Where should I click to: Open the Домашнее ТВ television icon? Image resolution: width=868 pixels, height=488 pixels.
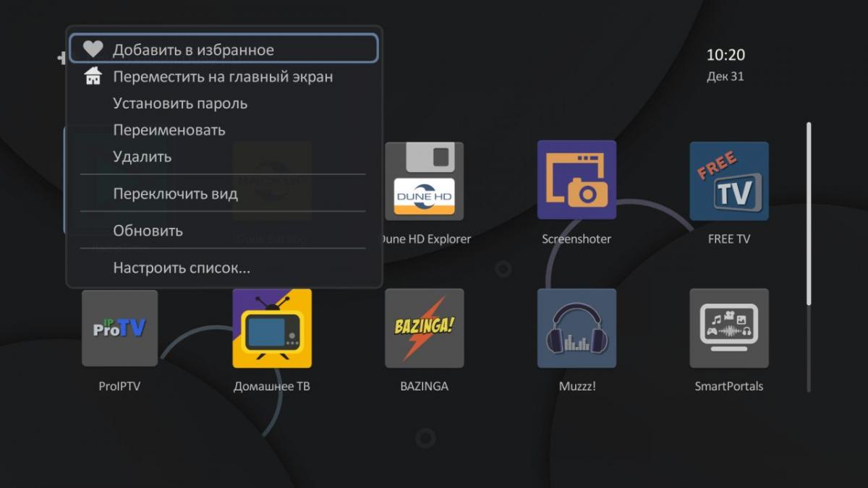click(272, 328)
